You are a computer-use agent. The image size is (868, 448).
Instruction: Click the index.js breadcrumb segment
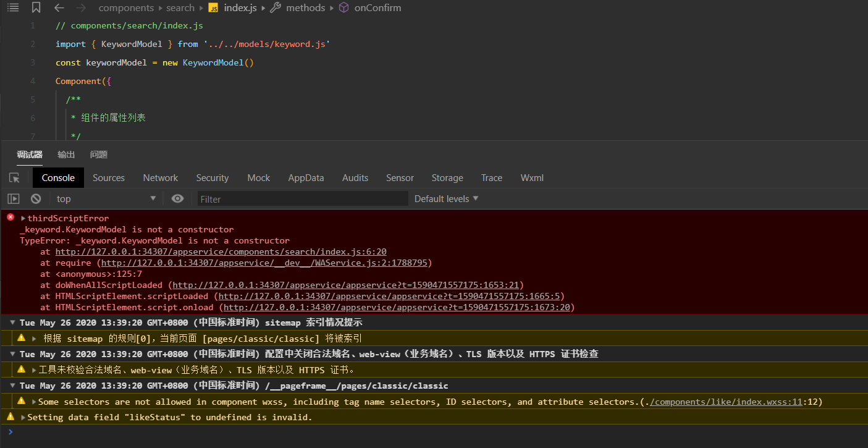[240, 8]
